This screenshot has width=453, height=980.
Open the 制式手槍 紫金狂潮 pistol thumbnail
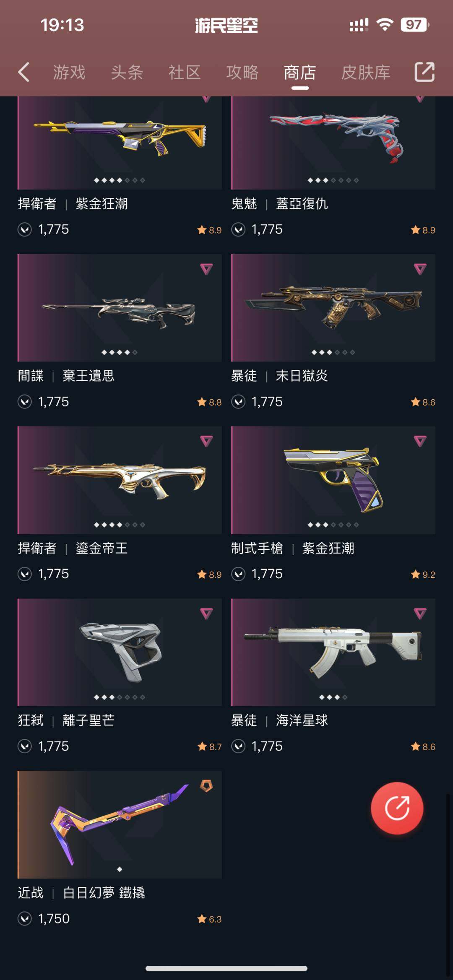coord(333,480)
